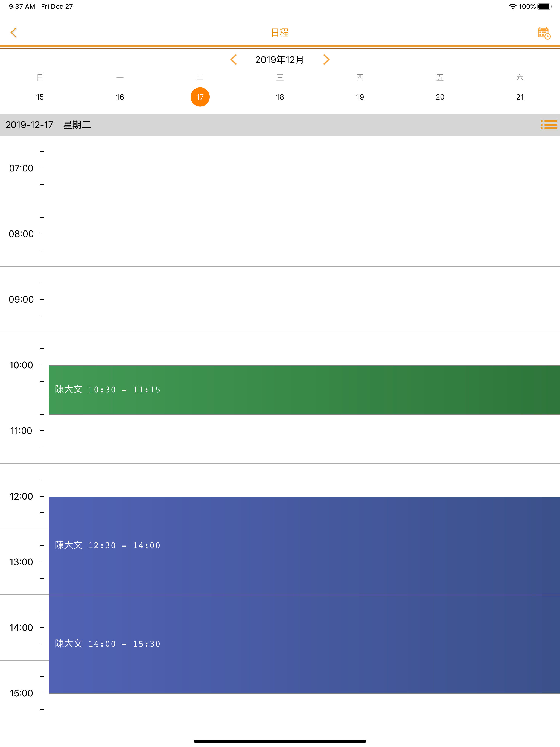Image resolution: width=560 pixels, height=747 pixels.
Task: Select date 21 in week row
Action: point(520,97)
